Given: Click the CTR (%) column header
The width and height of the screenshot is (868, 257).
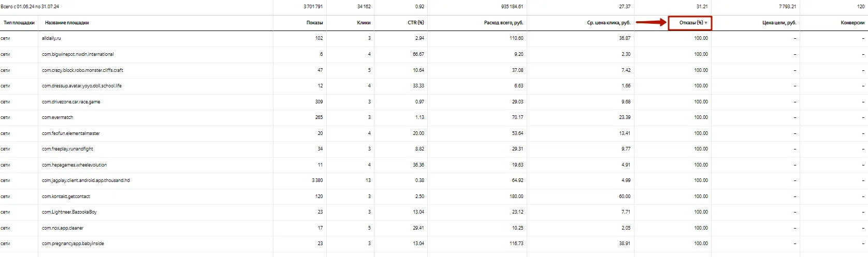Looking at the screenshot, I should 415,23.
